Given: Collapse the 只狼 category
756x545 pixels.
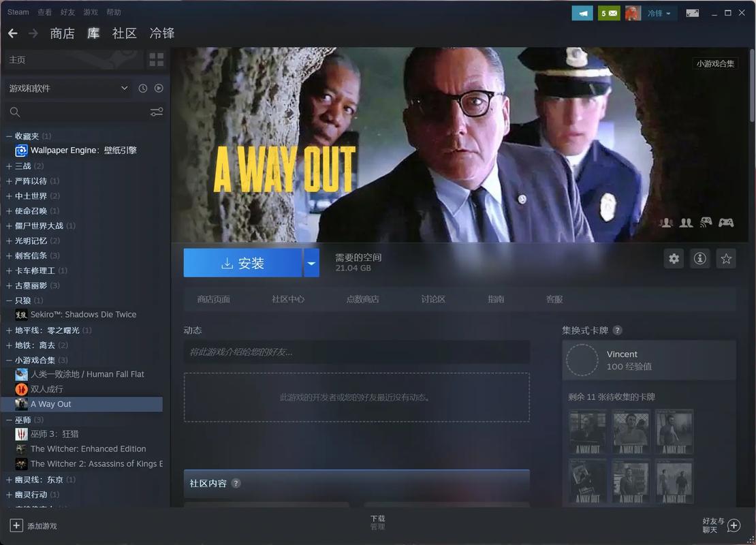Looking at the screenshot, I should (9, 301).
